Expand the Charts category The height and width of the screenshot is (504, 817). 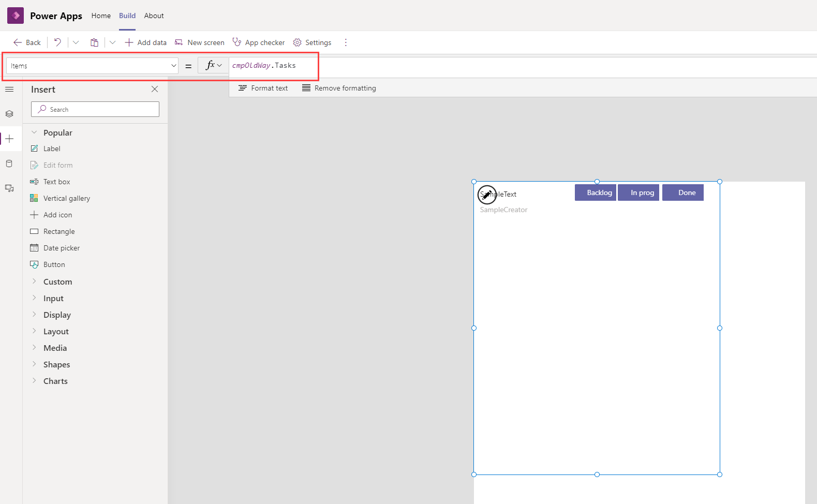pyautogui.click(x=55, y=381)
